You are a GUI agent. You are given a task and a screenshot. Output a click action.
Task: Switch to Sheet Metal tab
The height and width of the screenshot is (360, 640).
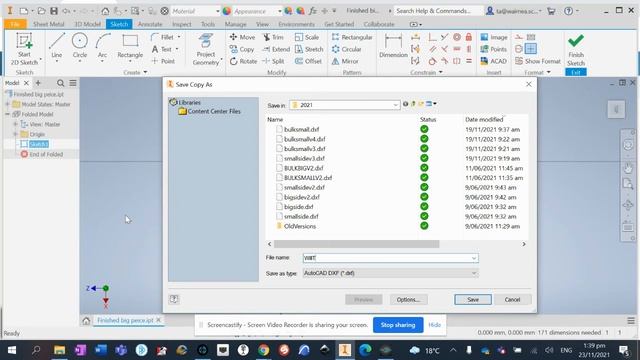tap(48, 24)
